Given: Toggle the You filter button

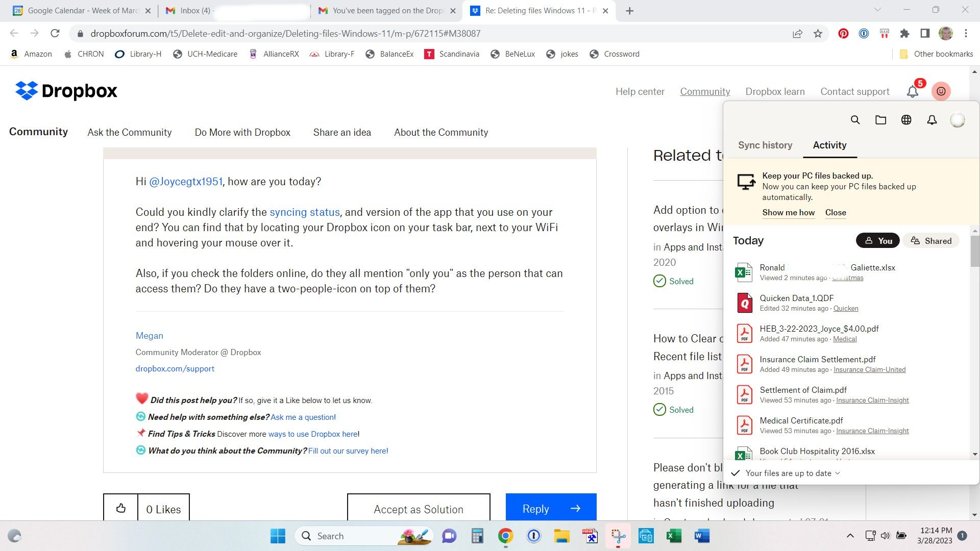Looking at the screenshot, I should pos(878,240).
